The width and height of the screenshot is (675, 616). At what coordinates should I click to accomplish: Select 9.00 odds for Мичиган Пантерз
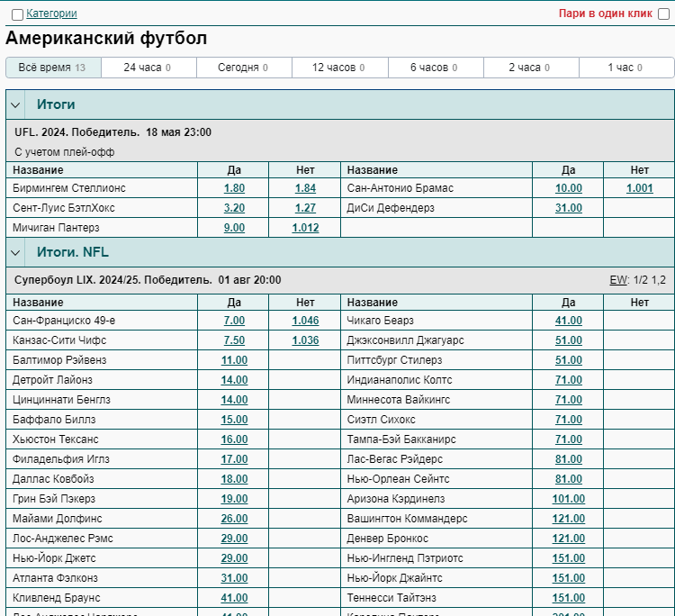(234, 228)
